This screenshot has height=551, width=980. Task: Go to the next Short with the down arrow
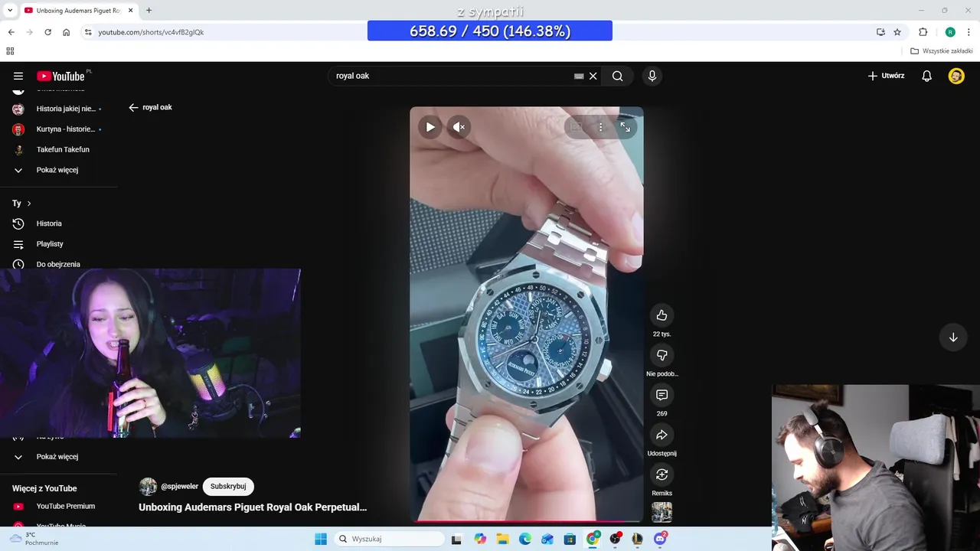[x=953, y=337]
